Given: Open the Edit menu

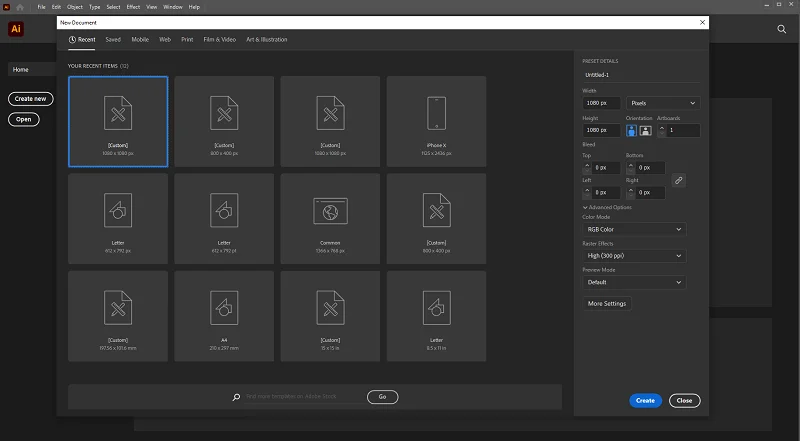Looking at the screenshot, I should [56, 7].
